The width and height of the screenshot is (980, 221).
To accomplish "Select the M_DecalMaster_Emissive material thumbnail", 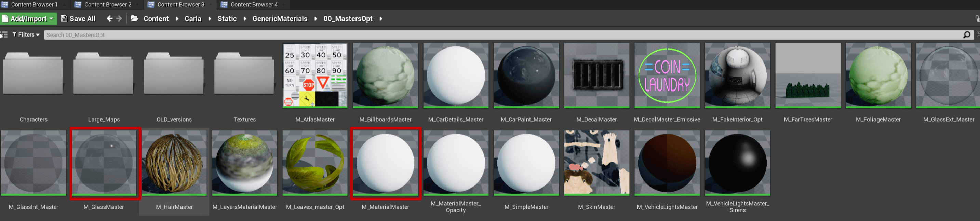I will (667, 75).
